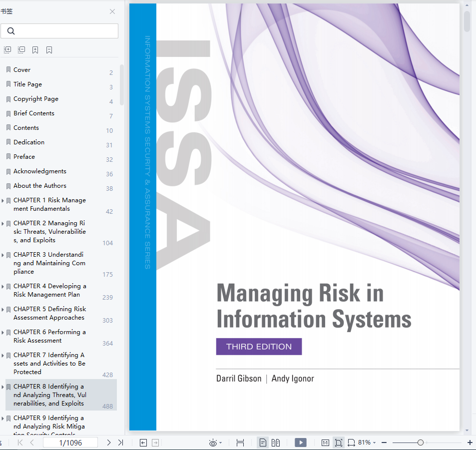The image size is (476, 450).
Task: Switch to single page view
Action: [x=263, y=443]
